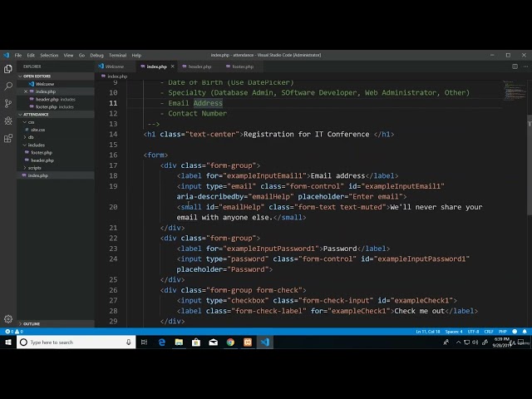Open Mail app from taskbar
This screenshot has height=399, width=532.
tap(214, 342)
